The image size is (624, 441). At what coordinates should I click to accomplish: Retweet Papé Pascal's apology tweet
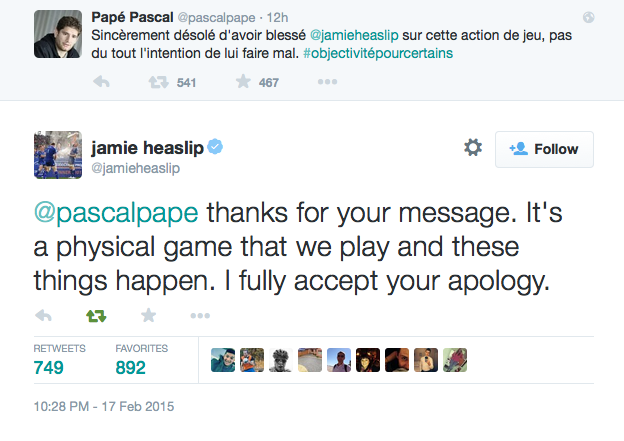click(x=158, y=82)
